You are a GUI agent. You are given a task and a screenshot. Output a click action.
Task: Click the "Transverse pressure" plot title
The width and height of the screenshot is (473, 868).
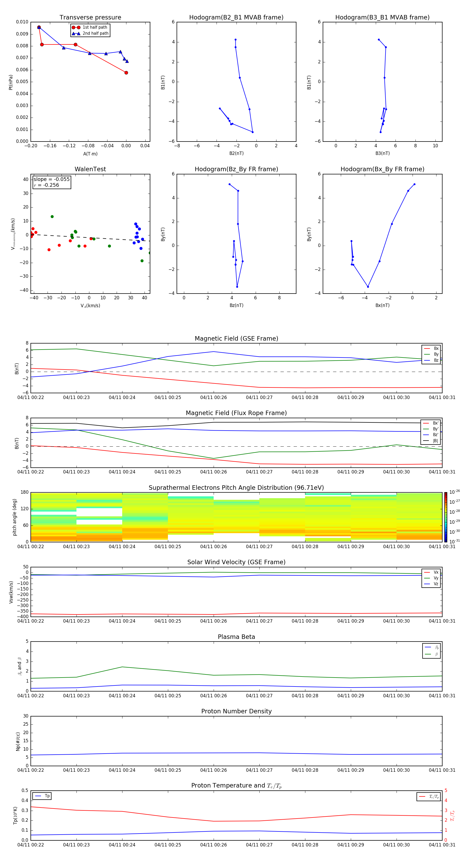click(90, 18)
